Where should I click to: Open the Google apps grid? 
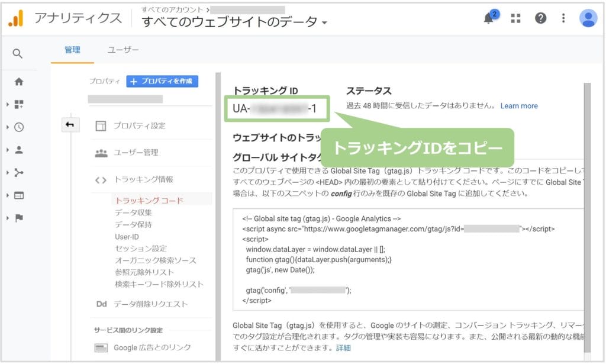515,18
